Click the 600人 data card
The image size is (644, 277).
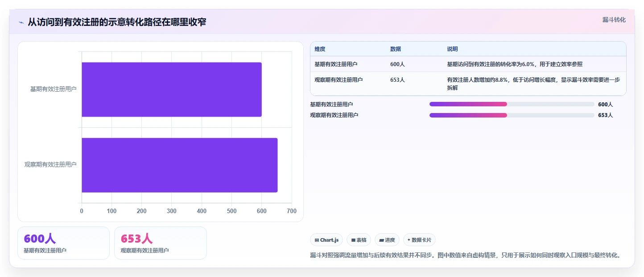tap(63, 243)
